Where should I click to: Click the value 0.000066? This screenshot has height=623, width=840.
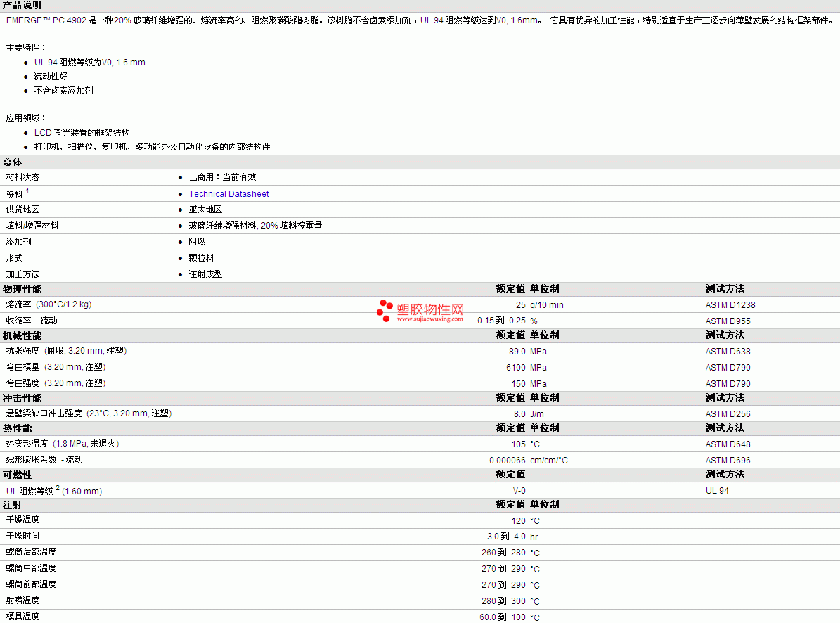pyautogui.click(x=508, y=460)
